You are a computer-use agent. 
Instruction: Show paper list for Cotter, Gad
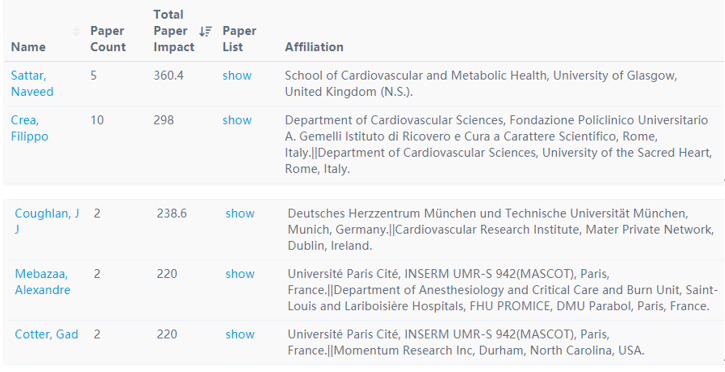(240, 335)
